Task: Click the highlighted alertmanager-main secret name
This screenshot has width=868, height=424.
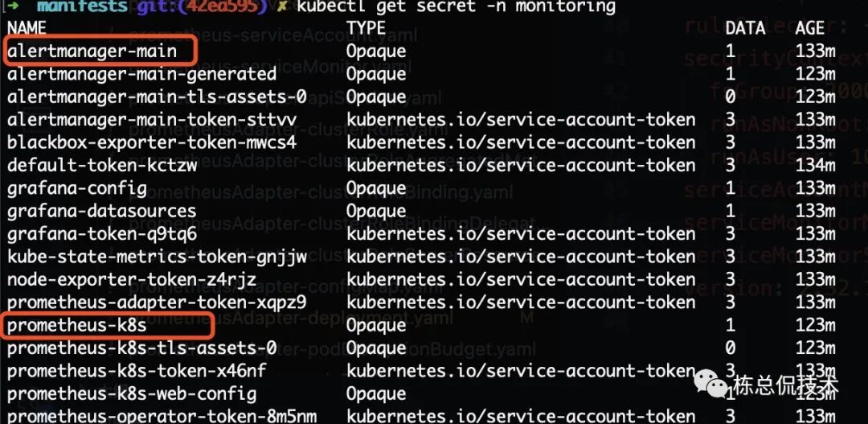Action: coord(92,51)
